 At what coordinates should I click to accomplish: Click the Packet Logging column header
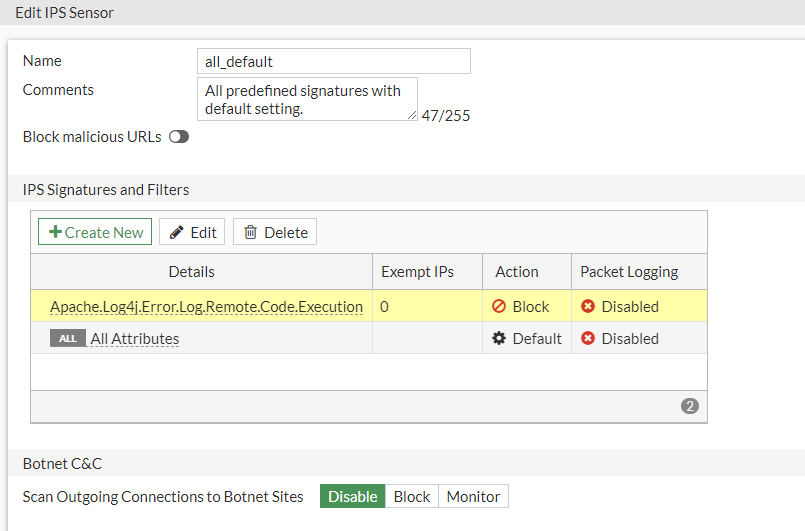click(629, 272)
